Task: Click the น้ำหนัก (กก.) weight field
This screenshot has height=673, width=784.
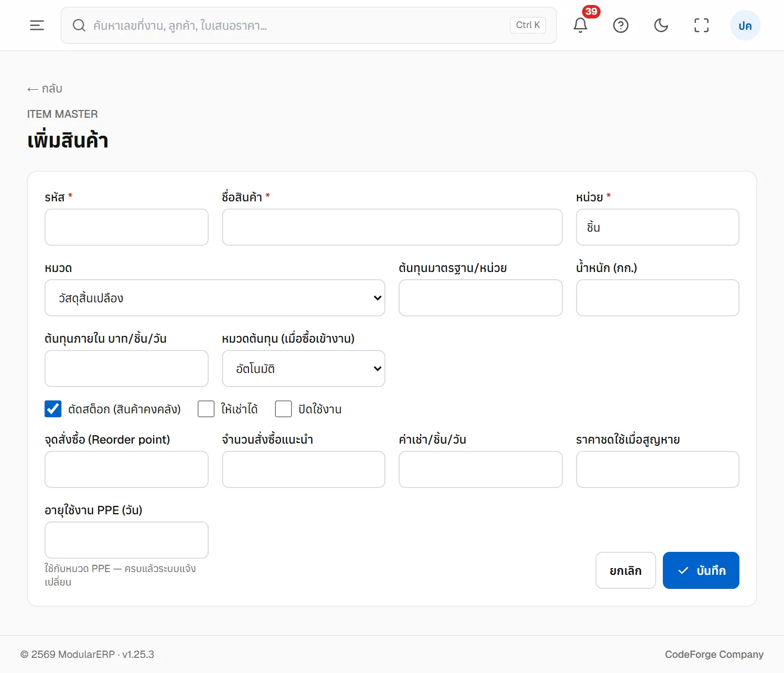Action: point(658,298)
